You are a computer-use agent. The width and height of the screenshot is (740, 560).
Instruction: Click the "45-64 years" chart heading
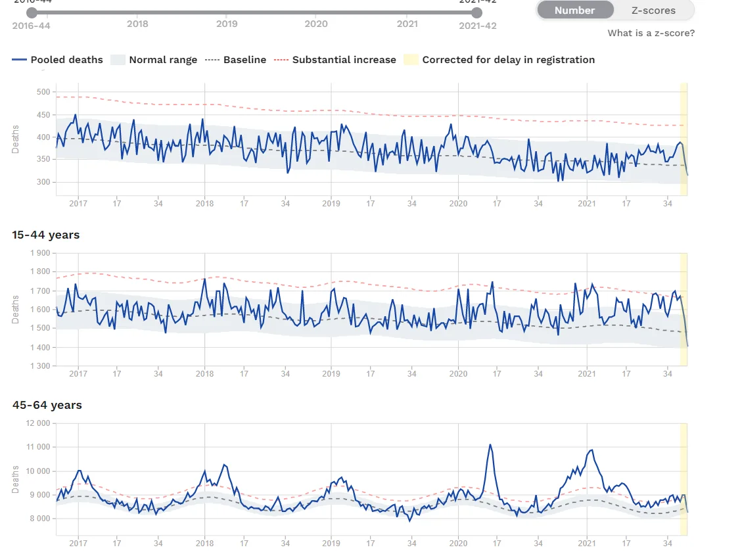pyautogui.click(x=47, y=405)
